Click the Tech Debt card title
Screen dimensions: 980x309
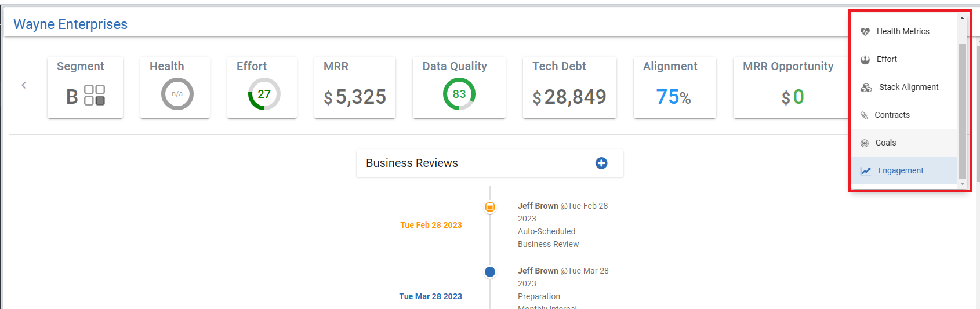pos(559,66)
